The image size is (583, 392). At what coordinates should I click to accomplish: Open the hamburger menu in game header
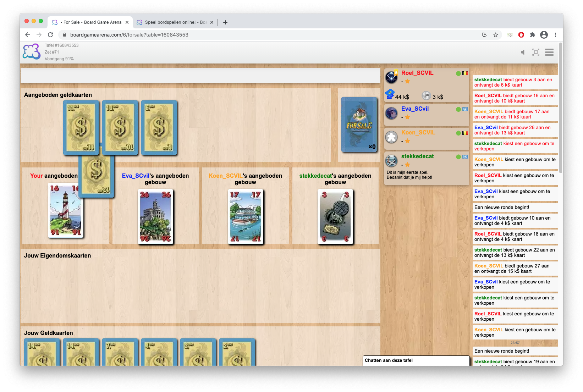tap(549, 53)
